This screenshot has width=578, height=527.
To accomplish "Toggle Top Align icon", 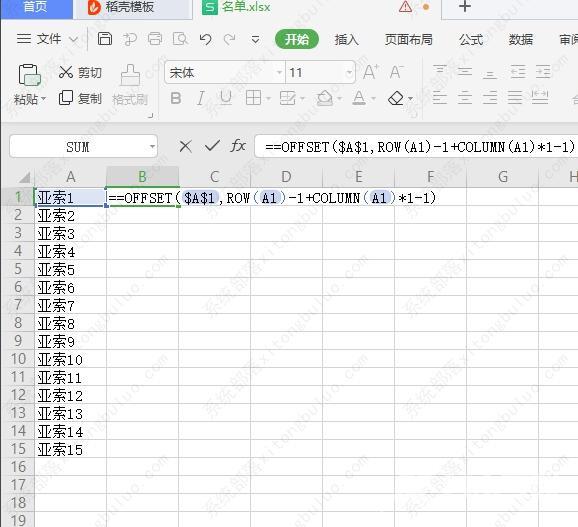I will (440, 71).
